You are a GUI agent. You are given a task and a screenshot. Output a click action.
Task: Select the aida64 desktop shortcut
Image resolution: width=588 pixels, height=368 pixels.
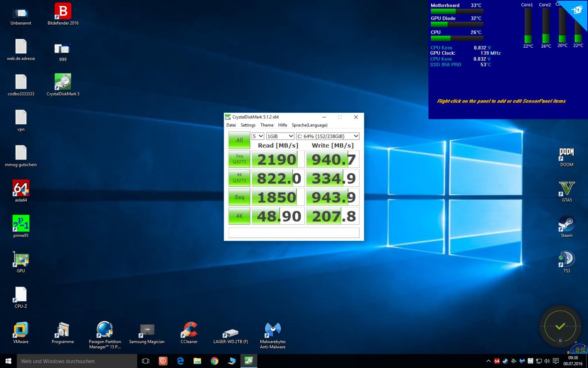click(21, 192)
